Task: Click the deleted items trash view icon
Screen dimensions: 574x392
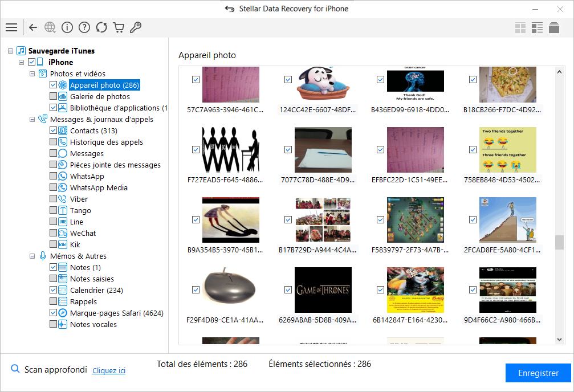Action: [554, 28]
